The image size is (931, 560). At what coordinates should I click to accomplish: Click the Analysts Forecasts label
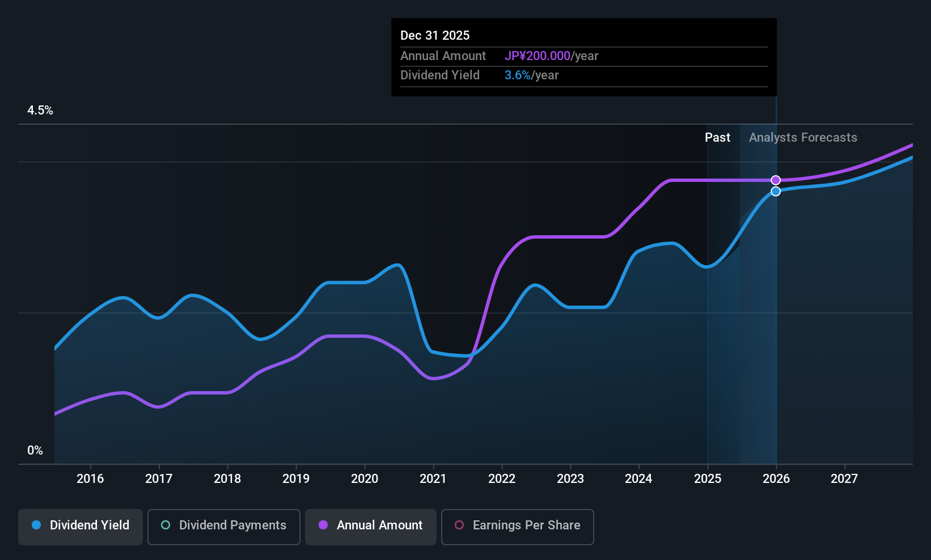[803, 138]
